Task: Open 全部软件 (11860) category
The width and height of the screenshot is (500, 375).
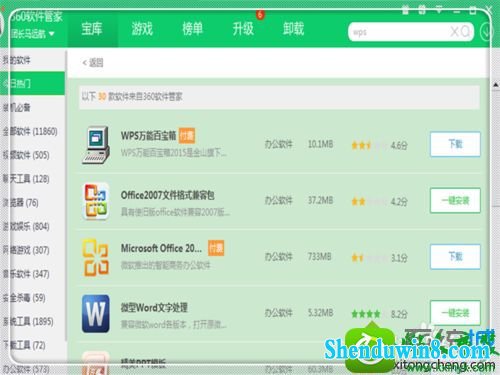Action: point(30,131)
